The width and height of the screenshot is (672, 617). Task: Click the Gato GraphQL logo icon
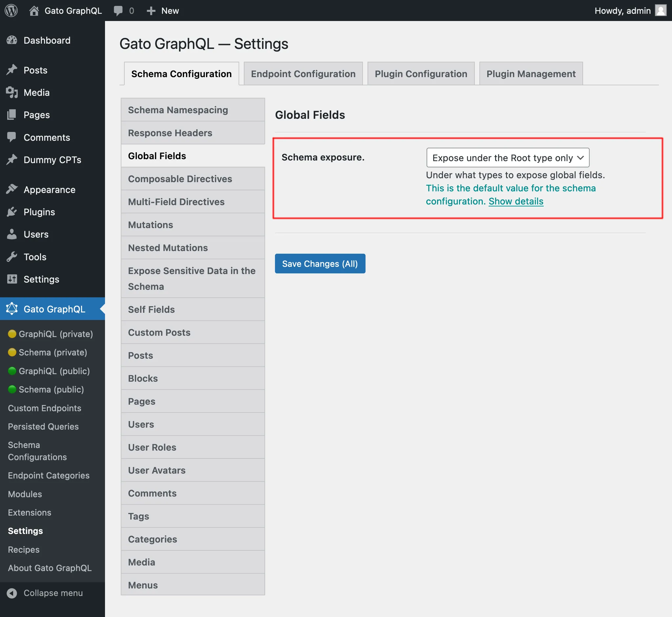point(12,309)
